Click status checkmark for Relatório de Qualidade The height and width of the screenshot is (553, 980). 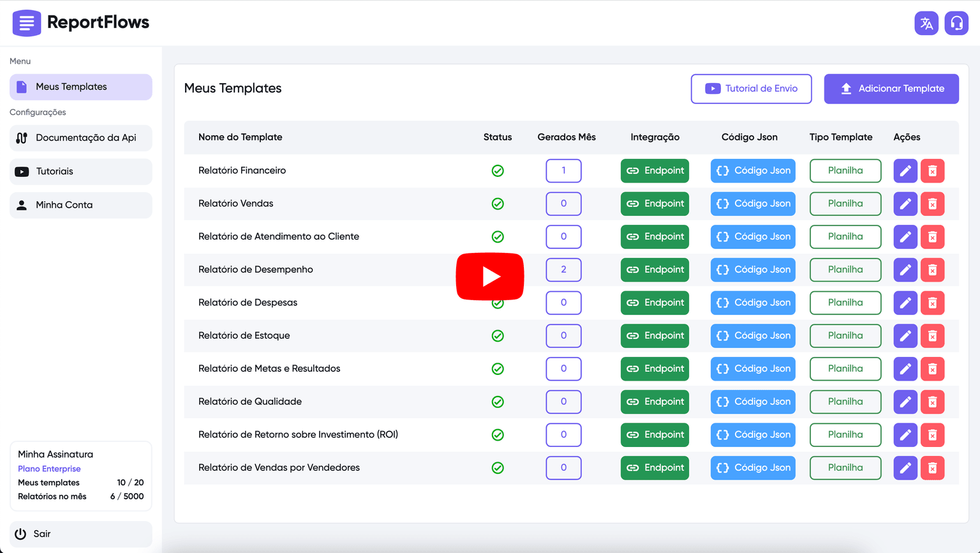(x=498, y=402)
